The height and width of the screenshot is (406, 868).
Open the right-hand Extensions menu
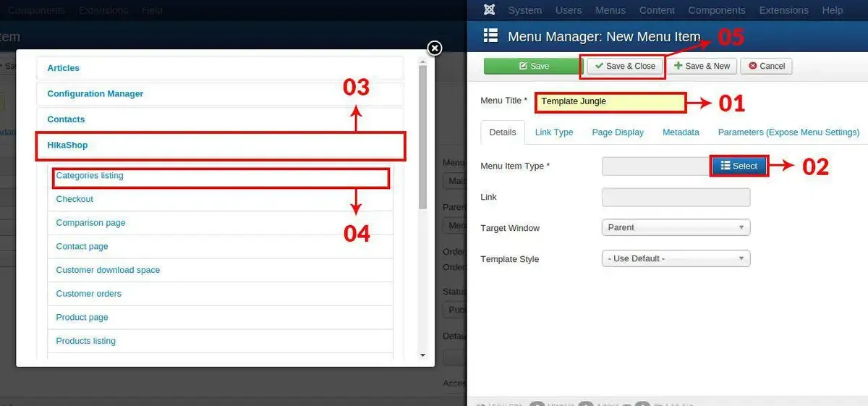(x=785, y=10)
